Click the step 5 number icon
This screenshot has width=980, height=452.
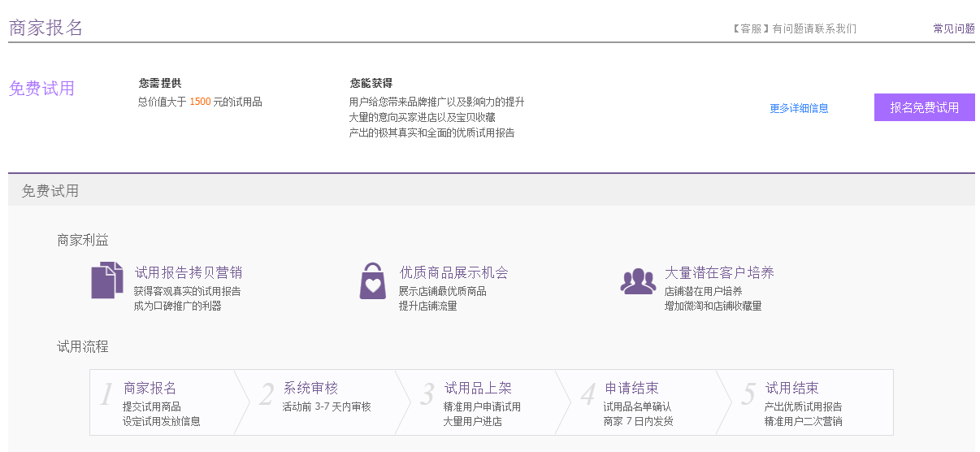tap(748, 395)
